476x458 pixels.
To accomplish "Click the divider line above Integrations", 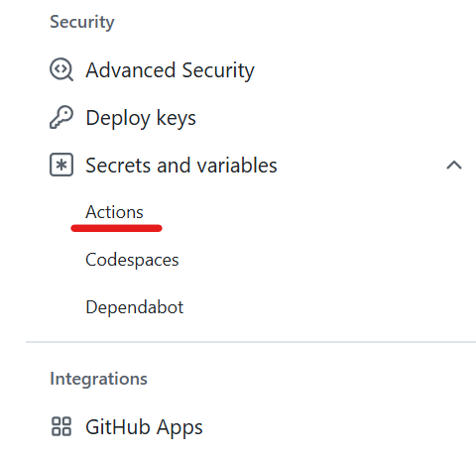I will pyautogui.click(x=251, y=342).
